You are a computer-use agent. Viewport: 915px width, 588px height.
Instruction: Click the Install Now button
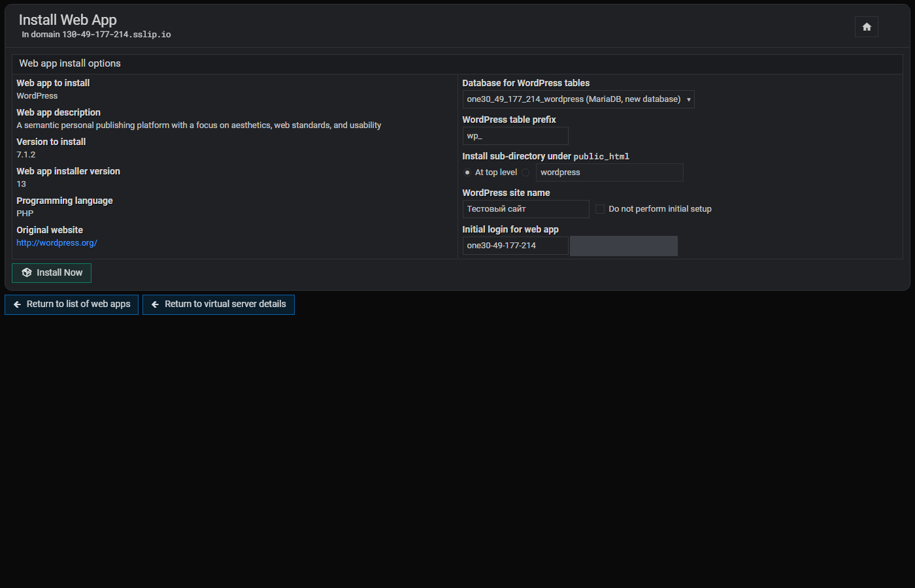click(52, 272)
